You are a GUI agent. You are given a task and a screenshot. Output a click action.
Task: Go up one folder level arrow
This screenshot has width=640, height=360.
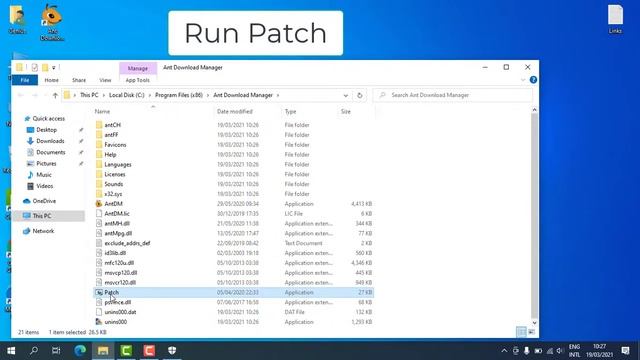click(55, 95)
